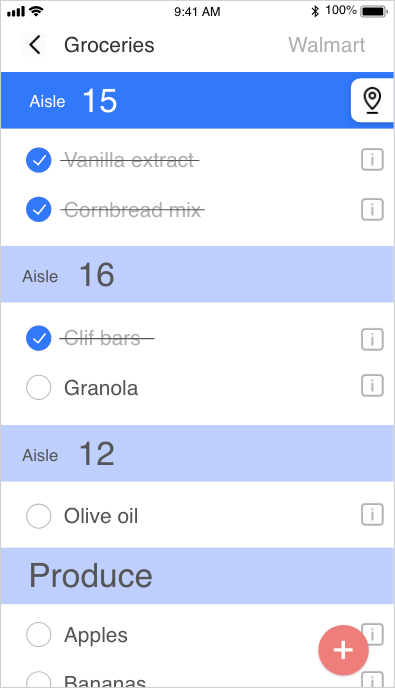The width and height of the screenshot is (395, 688).
Task: Tap the Groceries list title
Action: [109, 45]
